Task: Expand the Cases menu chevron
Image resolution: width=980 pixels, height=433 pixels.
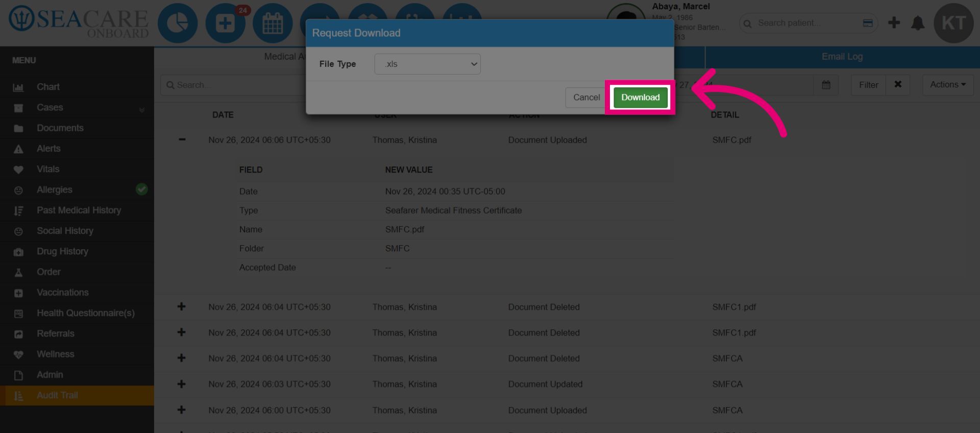Action: 142,109
